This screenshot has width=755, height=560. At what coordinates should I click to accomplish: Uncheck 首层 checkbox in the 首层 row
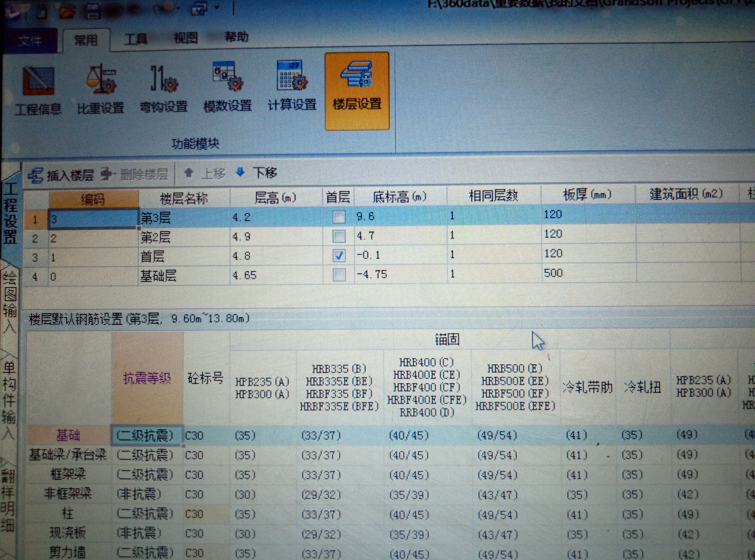pos(339,255)
